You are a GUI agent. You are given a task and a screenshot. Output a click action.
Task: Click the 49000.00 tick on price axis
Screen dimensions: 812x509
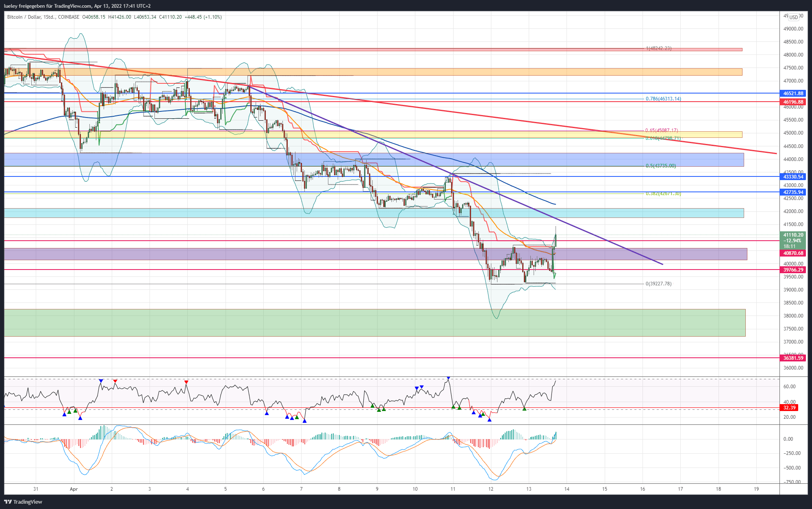pyautogui.click(x=793, y=29)
